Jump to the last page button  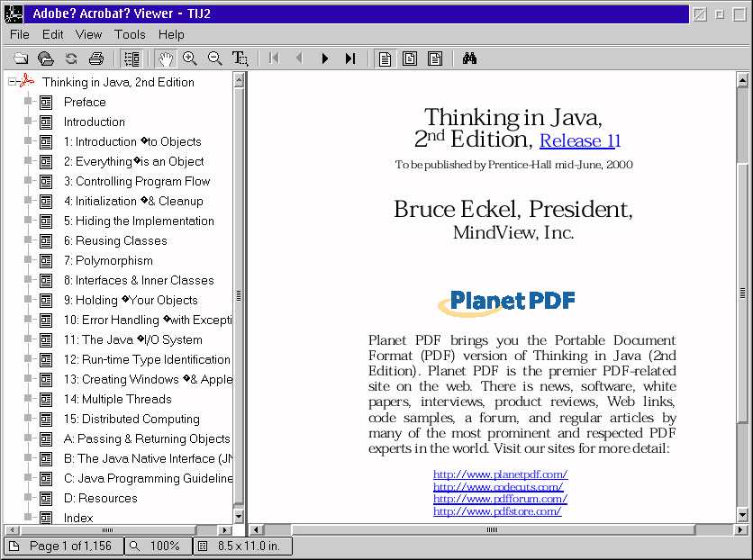350,59
